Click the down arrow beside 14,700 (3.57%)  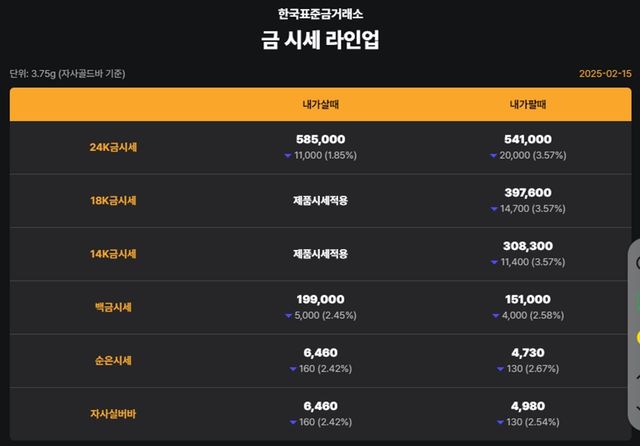click(494, 209)
